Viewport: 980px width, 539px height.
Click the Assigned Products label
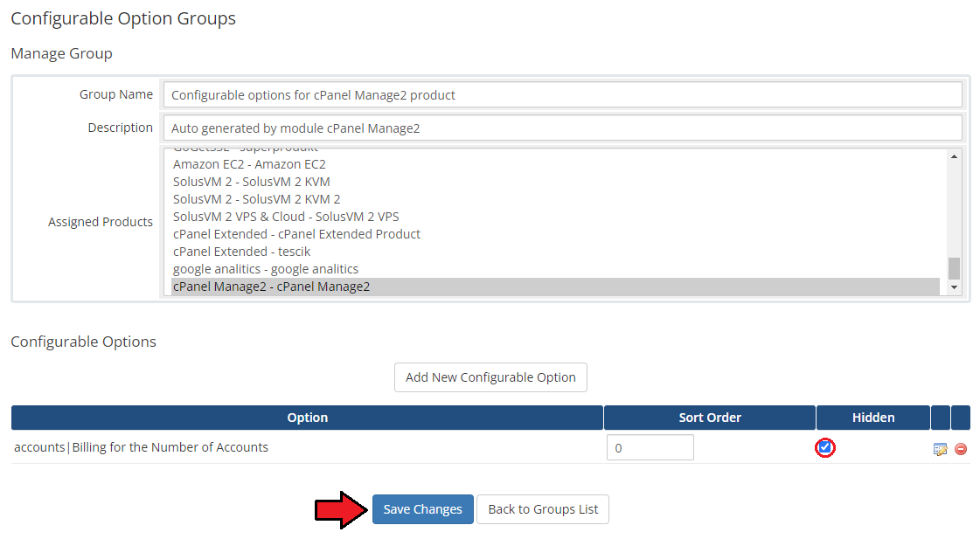[100, 222]
